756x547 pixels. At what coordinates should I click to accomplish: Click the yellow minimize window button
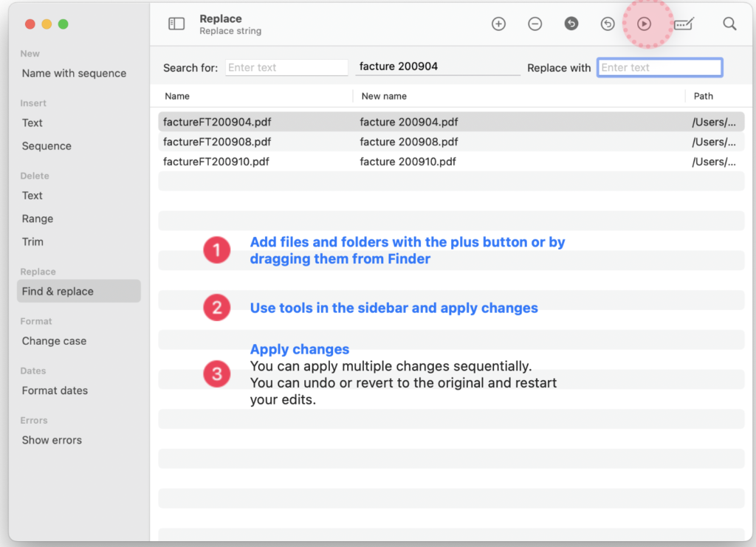(47, 24)
